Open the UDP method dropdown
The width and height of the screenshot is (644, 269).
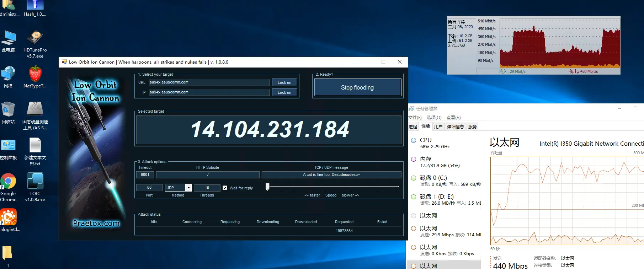coord(188,188)
